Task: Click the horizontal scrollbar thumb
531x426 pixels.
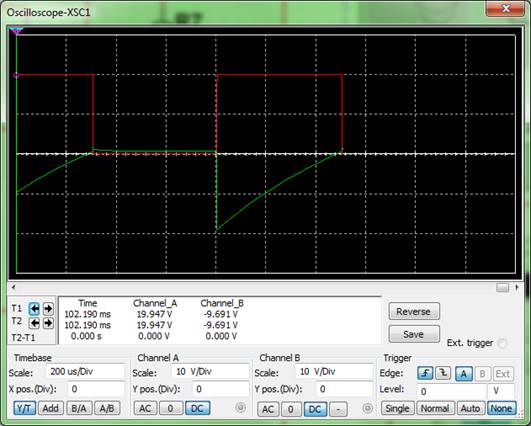Action: pos(503,287)
